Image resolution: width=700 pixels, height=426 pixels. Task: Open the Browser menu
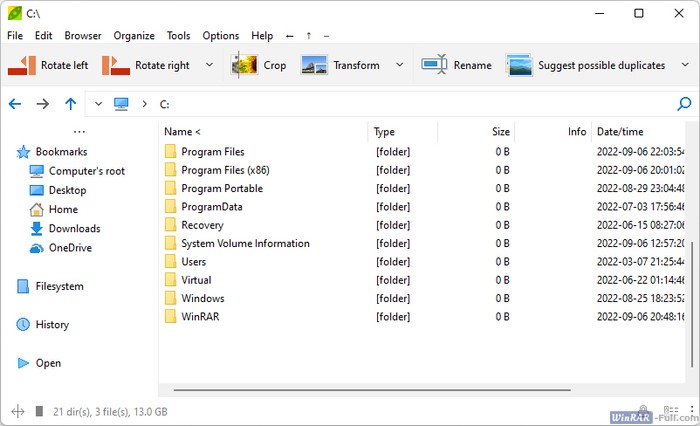(83, 35)
